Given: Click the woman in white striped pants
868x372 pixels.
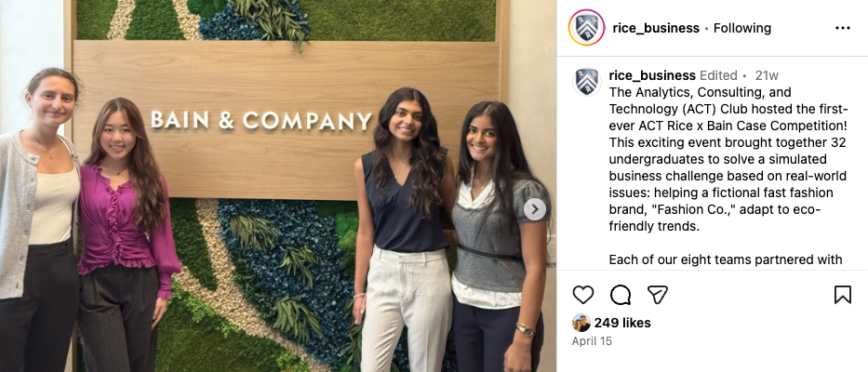Looking at the screenshot, I should coord(404,232).
